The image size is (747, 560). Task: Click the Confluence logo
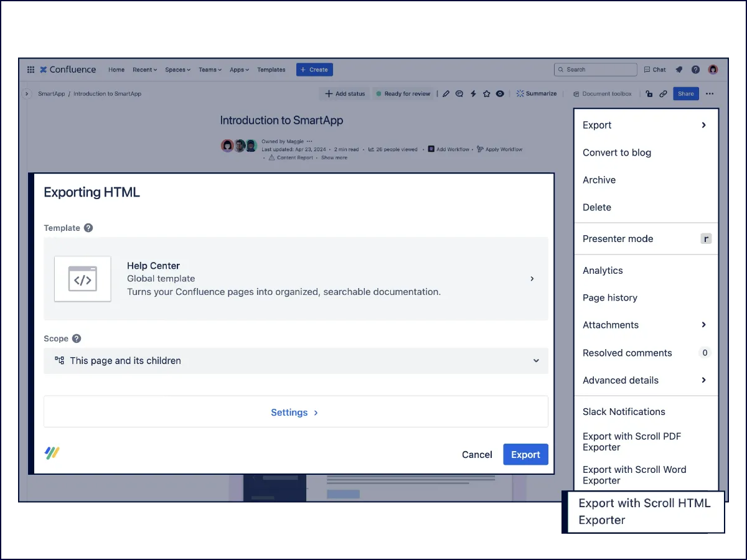point(68,70)
